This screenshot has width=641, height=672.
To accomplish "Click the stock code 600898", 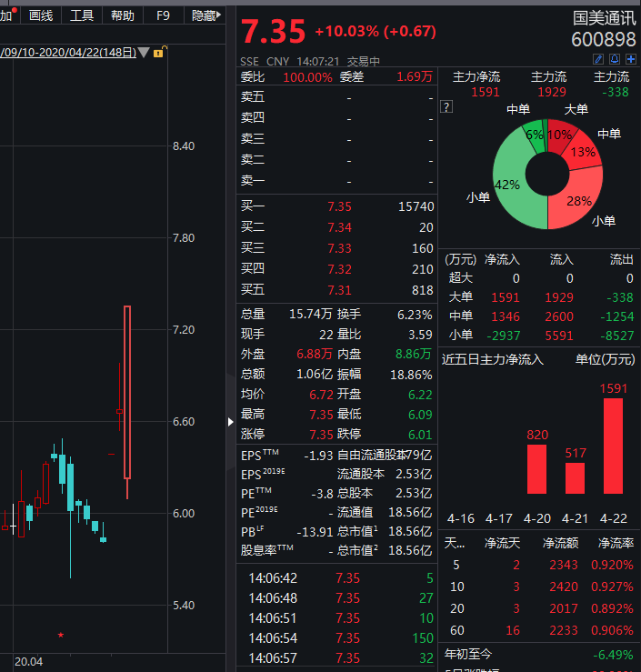I will [604, 39].
